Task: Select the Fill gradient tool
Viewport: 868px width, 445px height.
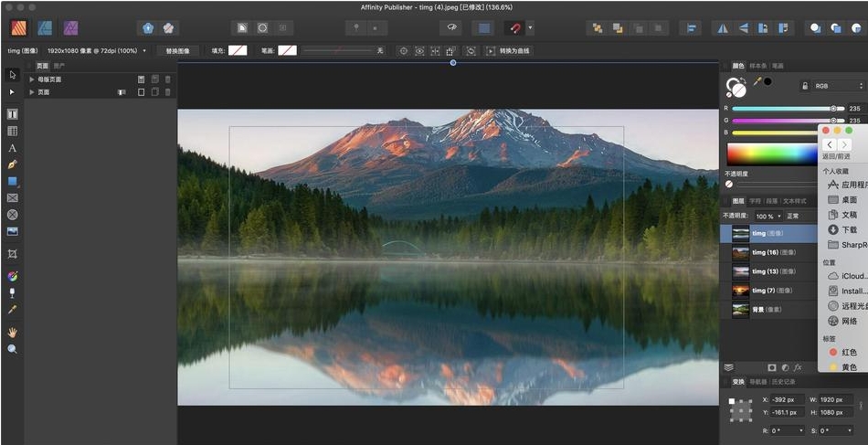Action: click(x=12, y=276)
